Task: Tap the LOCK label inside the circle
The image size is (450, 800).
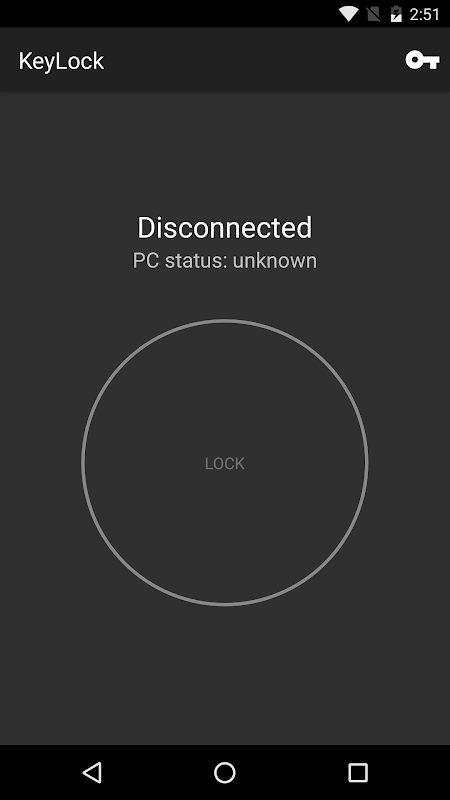Action: click(x=224, y=463)
